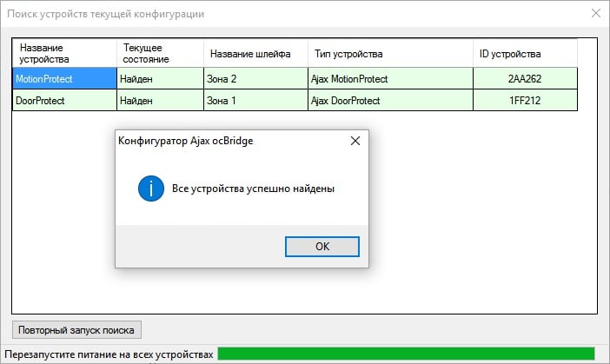Click the Зона 2 cell
The width and height of the screenshot is (610, 364).
point(255,78)
